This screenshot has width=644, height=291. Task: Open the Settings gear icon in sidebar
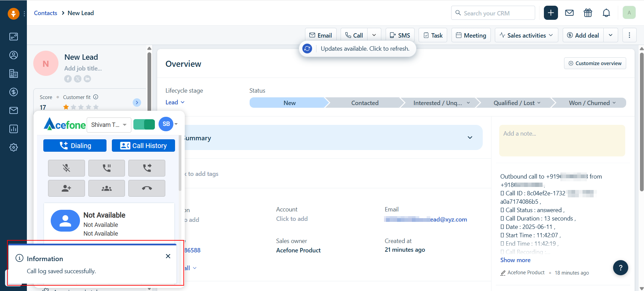pyautogui.click(x=13, y=147)
